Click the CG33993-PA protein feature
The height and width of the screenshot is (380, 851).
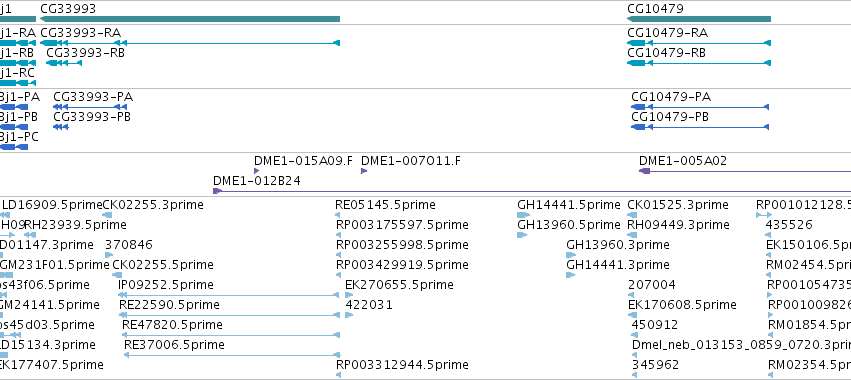coord(90,107)
